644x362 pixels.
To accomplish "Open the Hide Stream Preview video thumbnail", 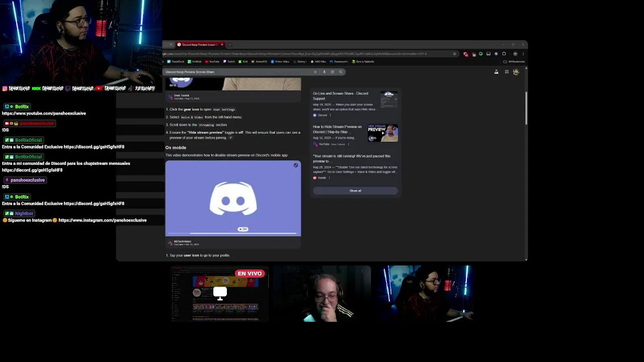I will (383, 133).
